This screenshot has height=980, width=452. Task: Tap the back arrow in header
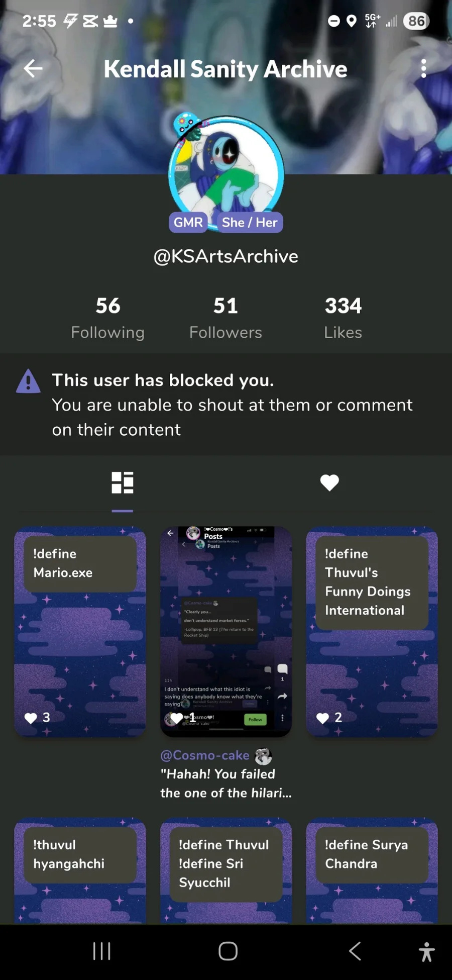point(33,69)
